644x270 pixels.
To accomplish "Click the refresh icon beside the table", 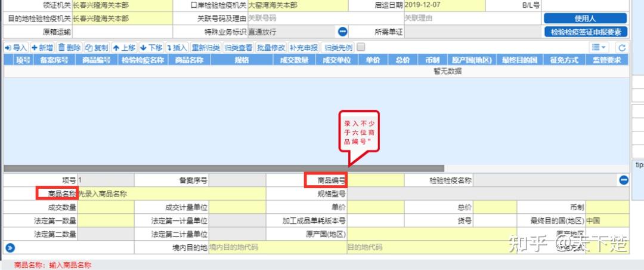I will coord(622,48).
